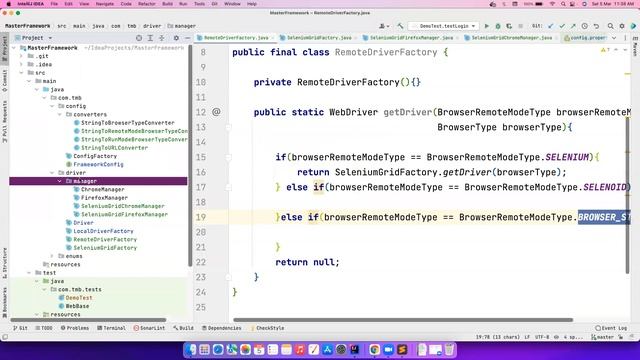
Task: Run DemoTest.testLogin with the play icon
Action: (487, 26)
